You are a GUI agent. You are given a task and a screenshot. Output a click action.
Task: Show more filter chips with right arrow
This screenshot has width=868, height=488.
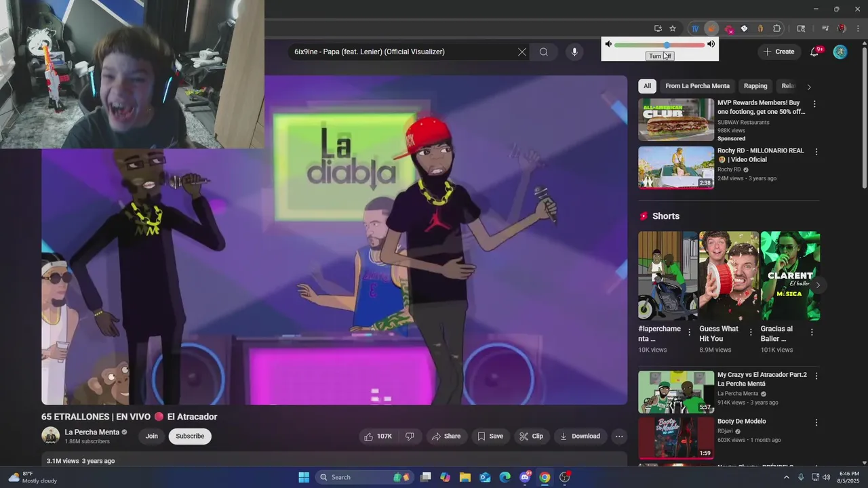point(808,87)
